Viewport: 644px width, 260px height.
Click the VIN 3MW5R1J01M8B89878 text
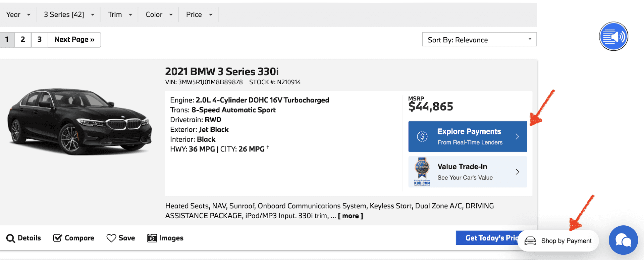[204, 82]
